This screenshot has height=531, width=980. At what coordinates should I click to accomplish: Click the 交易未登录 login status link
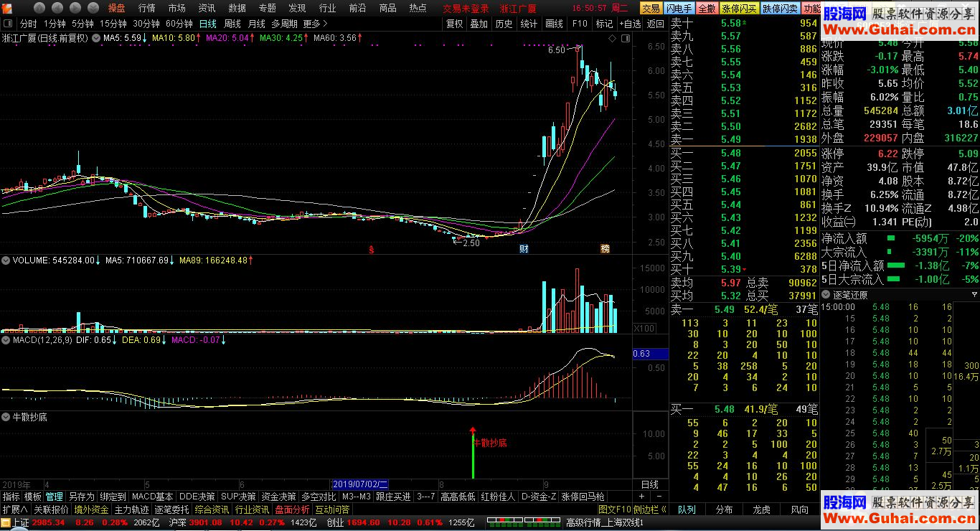pyautogui.click(x=466, y=9)
